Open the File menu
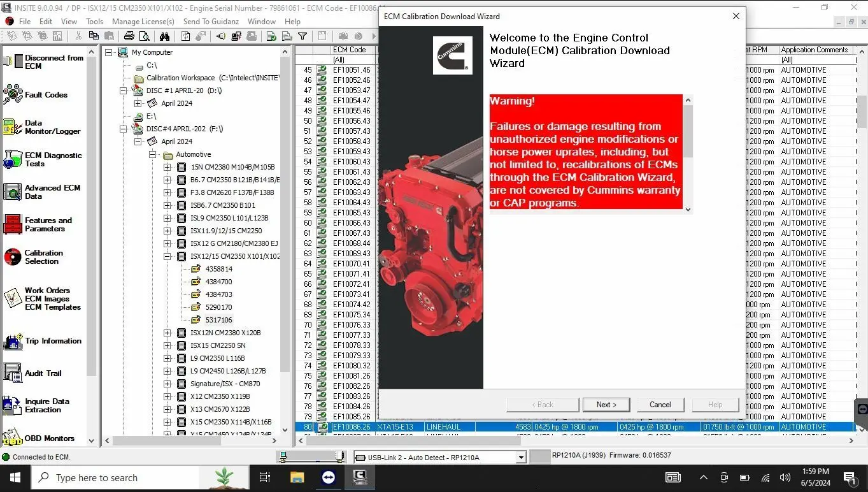This screenshot has height=492, width=868. [25, 21]
